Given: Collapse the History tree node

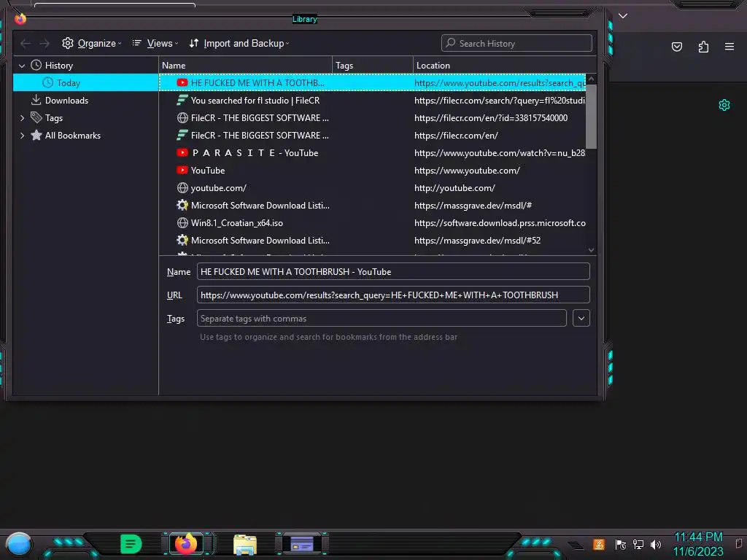Looking at the screenshot, I should click(x=22, y=66).
